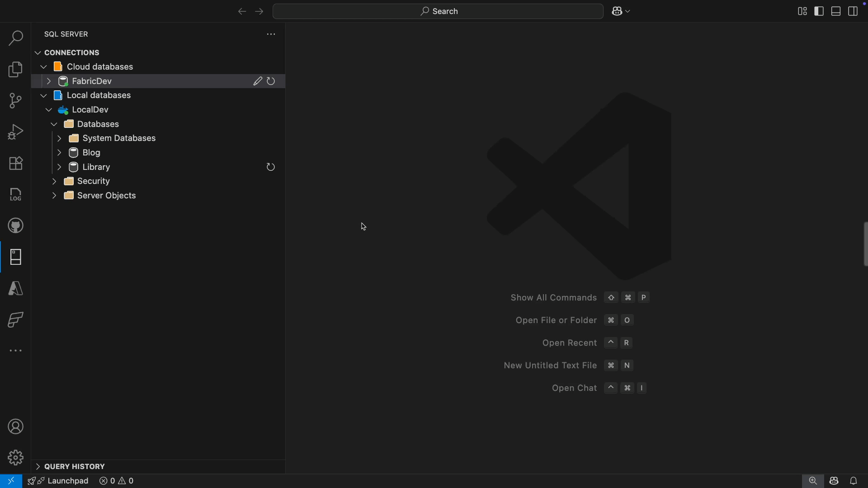Open SQL Server panel more actions menu

click(x=271, y=34)
